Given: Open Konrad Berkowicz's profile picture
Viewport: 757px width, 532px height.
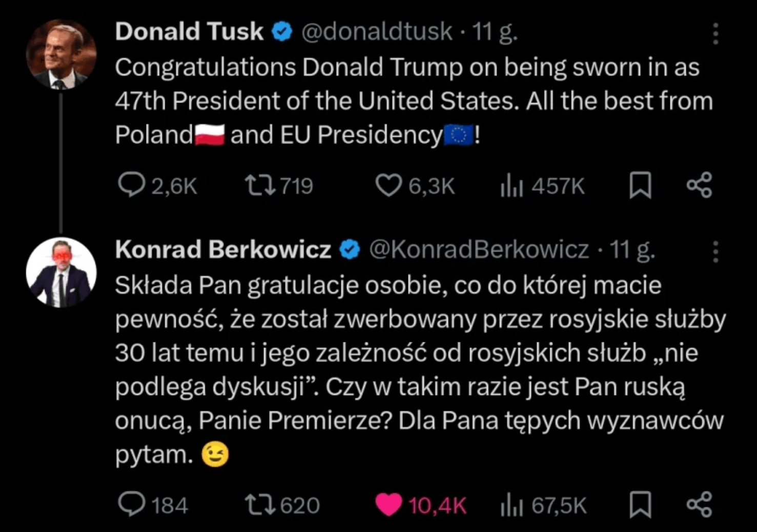Looking at the screenshot, I should (x=61, y=272).
